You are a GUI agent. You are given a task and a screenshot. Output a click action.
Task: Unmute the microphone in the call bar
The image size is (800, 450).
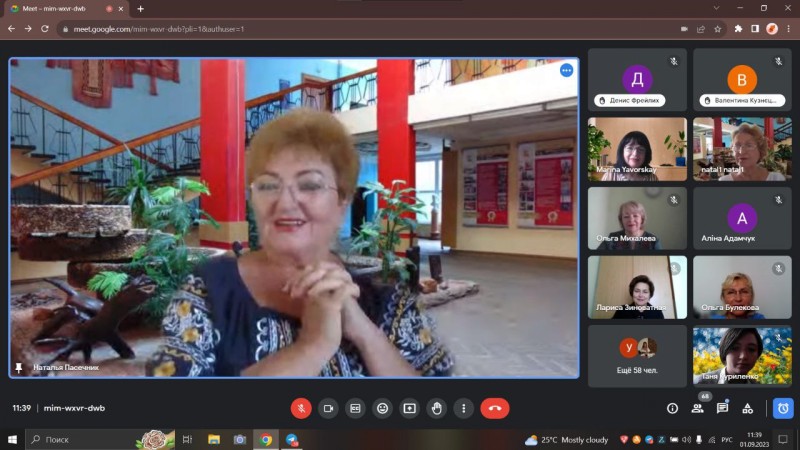tap(301, 408)
